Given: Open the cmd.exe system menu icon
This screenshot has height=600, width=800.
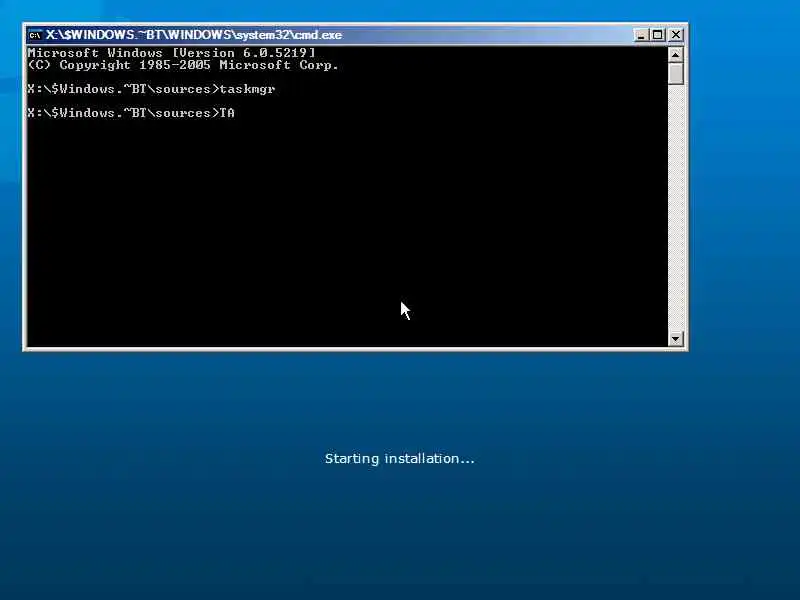Looking at the screenshot, I should click(x=35, y=35).
